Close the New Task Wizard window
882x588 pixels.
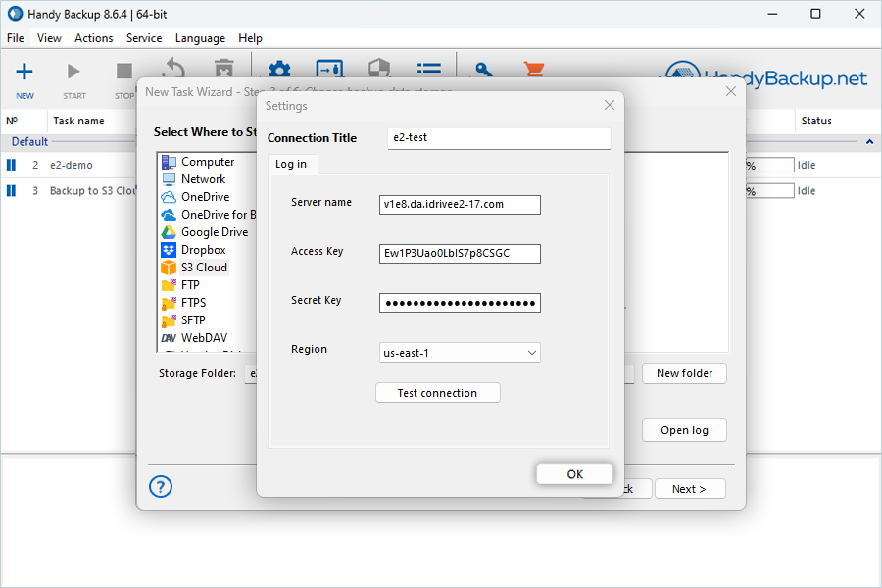[731, 91]
